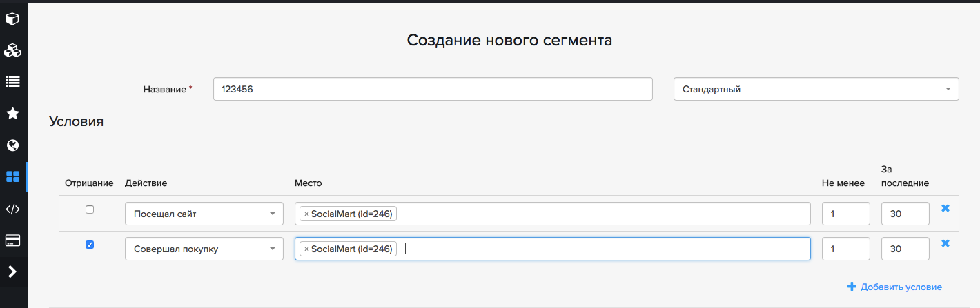Click the credit card sidebar icon

[12, 240]
